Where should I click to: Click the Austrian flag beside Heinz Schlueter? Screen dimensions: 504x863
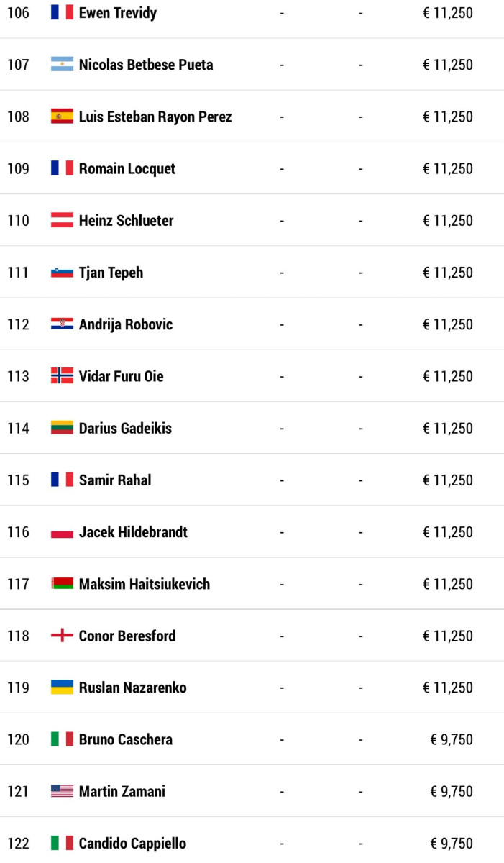point(62,220)
